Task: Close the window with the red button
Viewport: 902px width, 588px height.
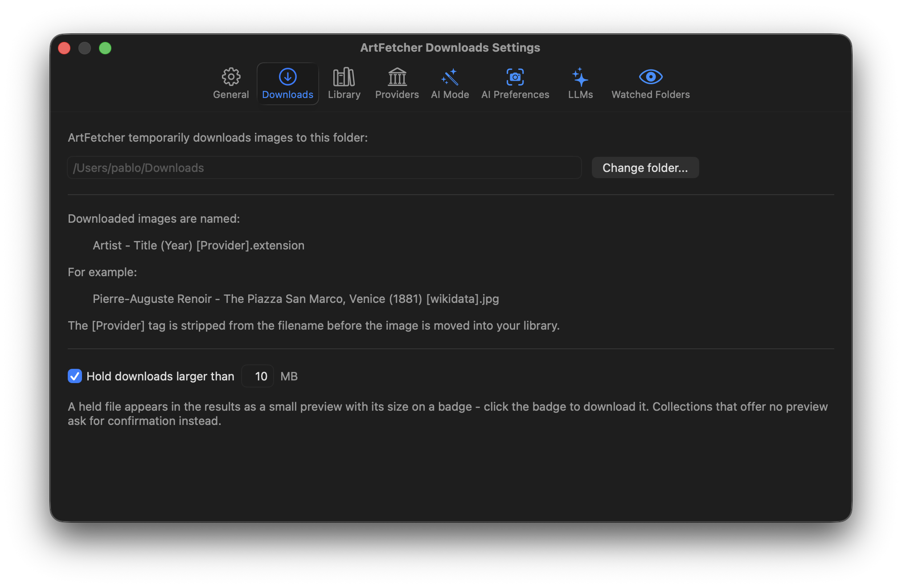Action: 64,48
